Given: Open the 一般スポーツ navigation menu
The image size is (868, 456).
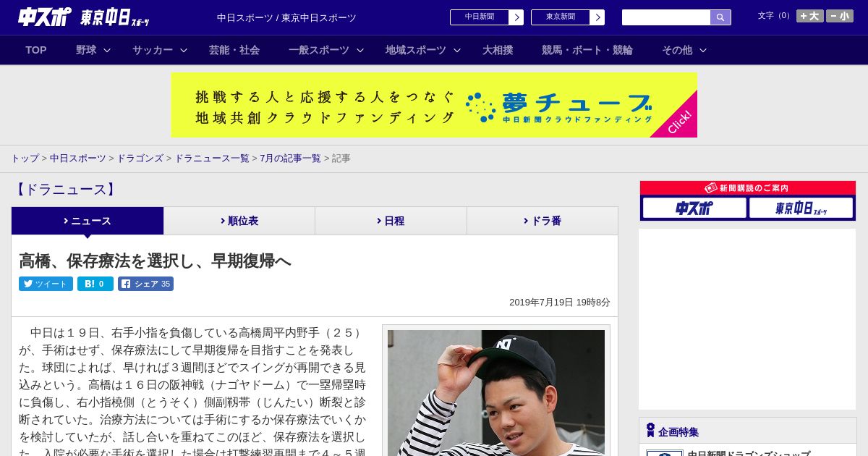Looking at the screenshot, I should [319, 50].
